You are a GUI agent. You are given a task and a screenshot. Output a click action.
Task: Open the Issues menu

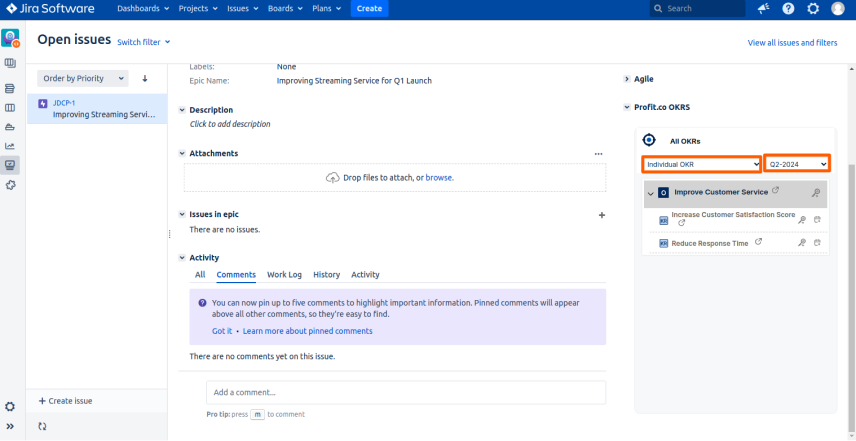point(243,9)
